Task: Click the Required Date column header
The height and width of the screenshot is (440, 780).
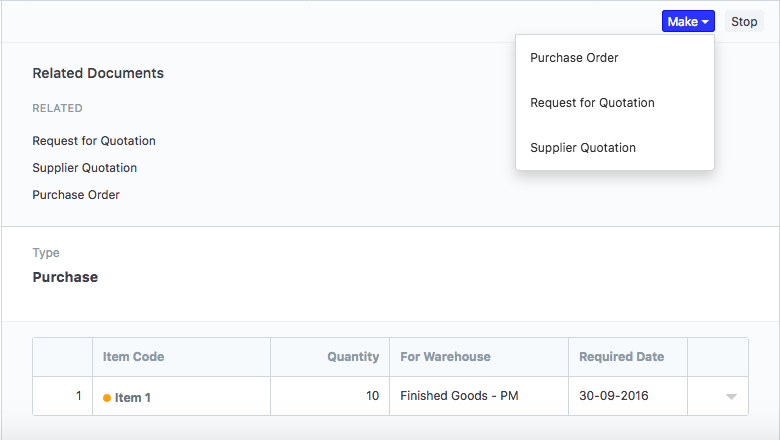Action: [621, 357]
